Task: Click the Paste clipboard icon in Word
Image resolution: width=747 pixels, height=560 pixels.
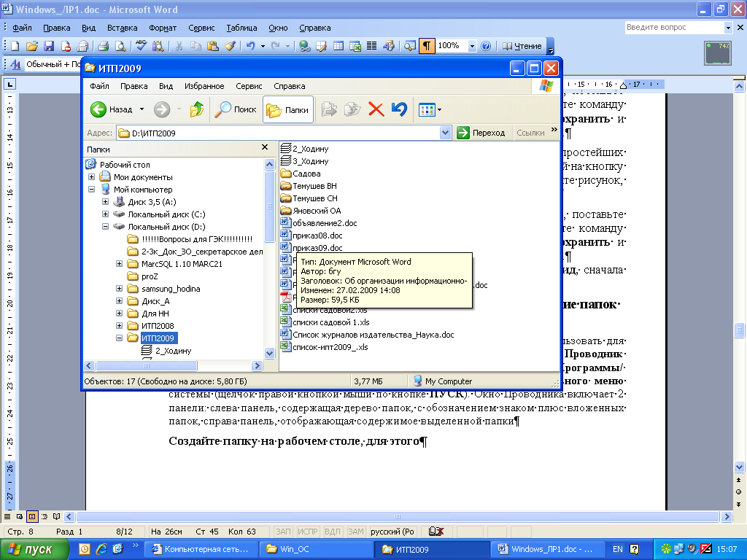Action: click(x=212, y=46)
